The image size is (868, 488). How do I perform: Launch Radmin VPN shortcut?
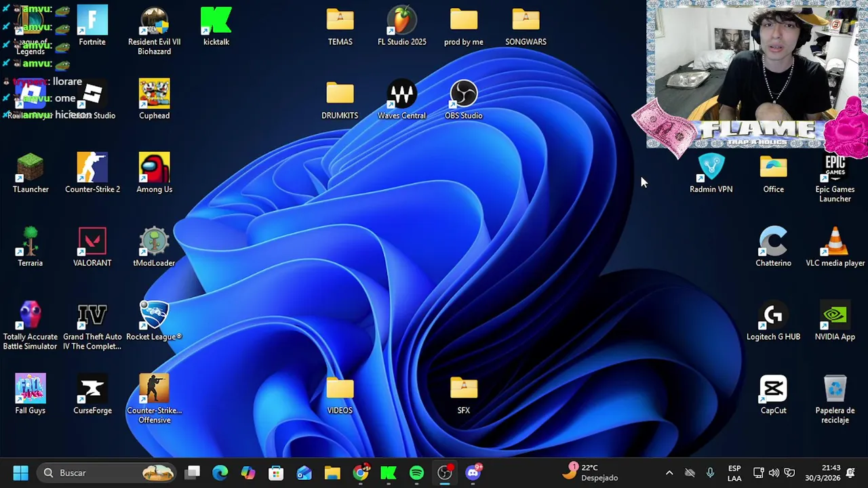711,174
